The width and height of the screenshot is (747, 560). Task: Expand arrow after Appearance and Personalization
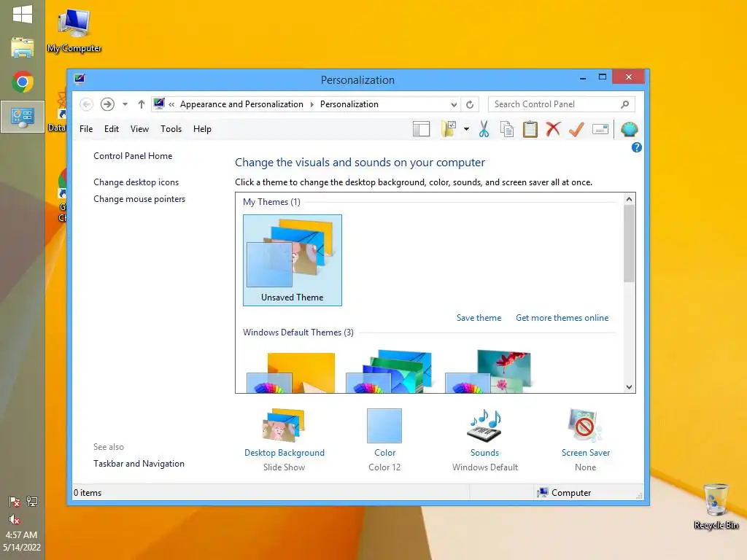(x=312, y=104)
